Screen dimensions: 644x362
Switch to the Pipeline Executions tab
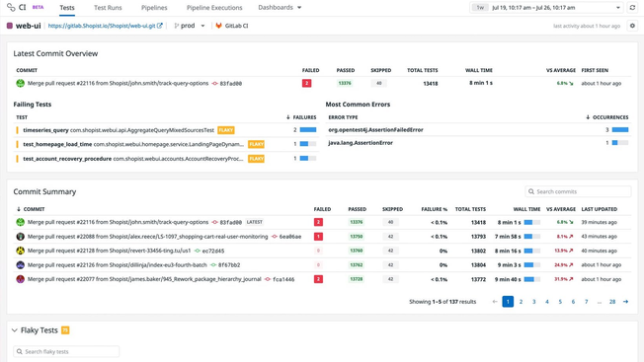coord(214,8)
